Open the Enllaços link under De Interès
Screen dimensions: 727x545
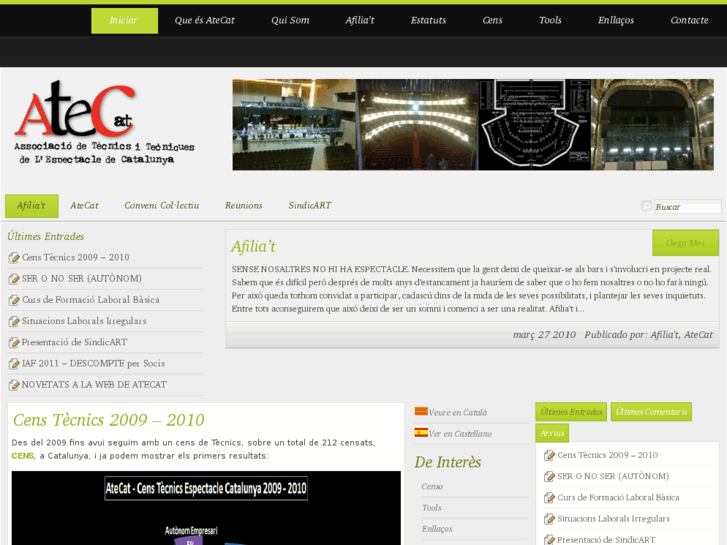tap(437, 529)
